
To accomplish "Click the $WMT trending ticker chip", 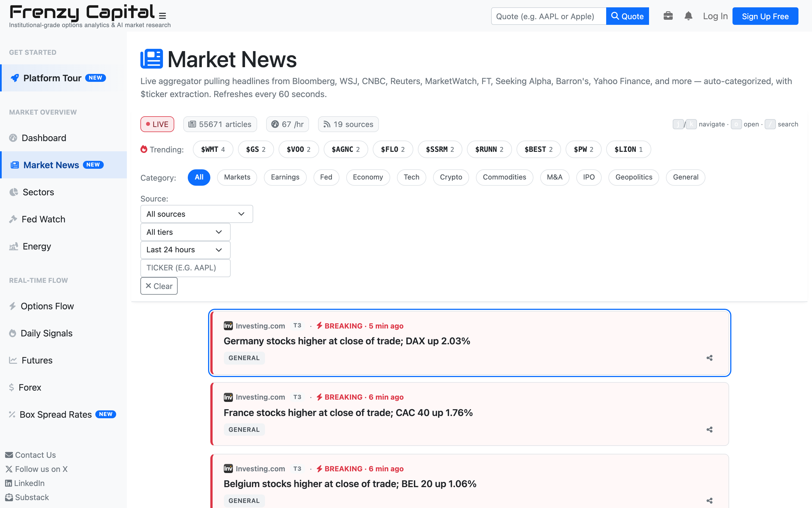I will click(213, 149).
